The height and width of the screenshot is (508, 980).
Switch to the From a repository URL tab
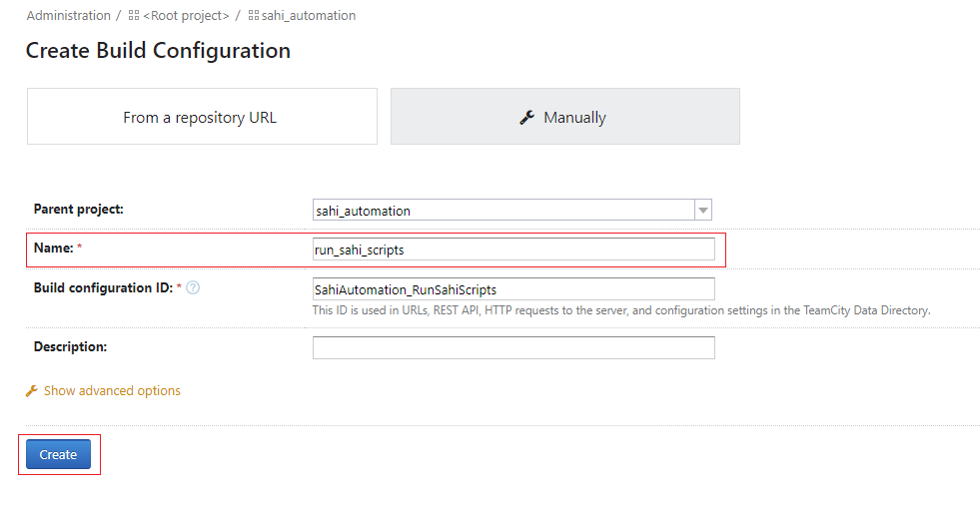[201, 117]
